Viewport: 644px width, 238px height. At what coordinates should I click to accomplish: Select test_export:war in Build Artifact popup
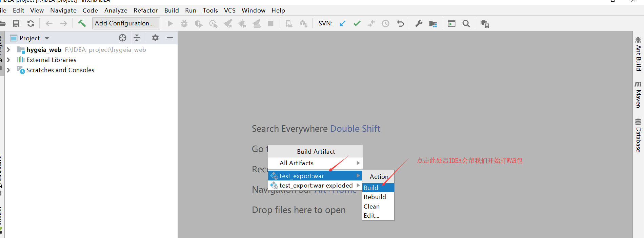click(315, 176)
